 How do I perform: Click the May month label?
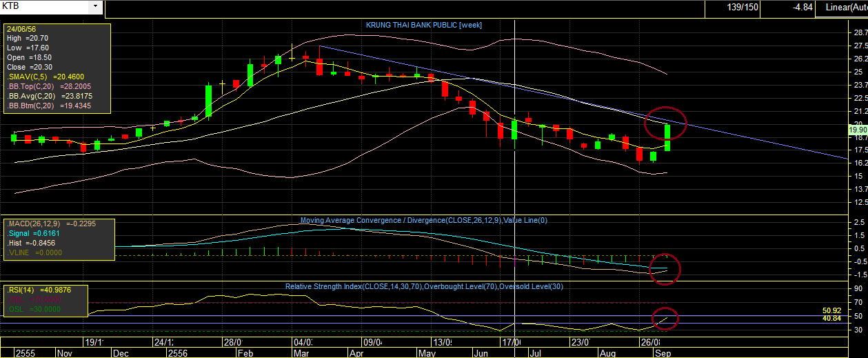[426, 352]
